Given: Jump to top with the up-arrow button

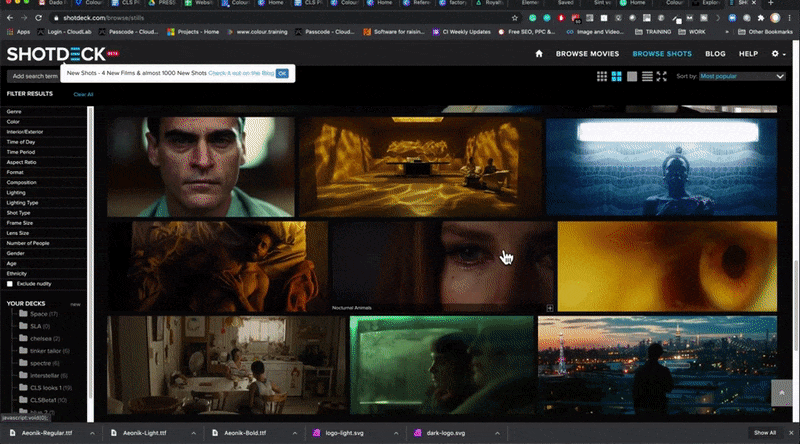Looking at the screenshot, I should [781, 392].
